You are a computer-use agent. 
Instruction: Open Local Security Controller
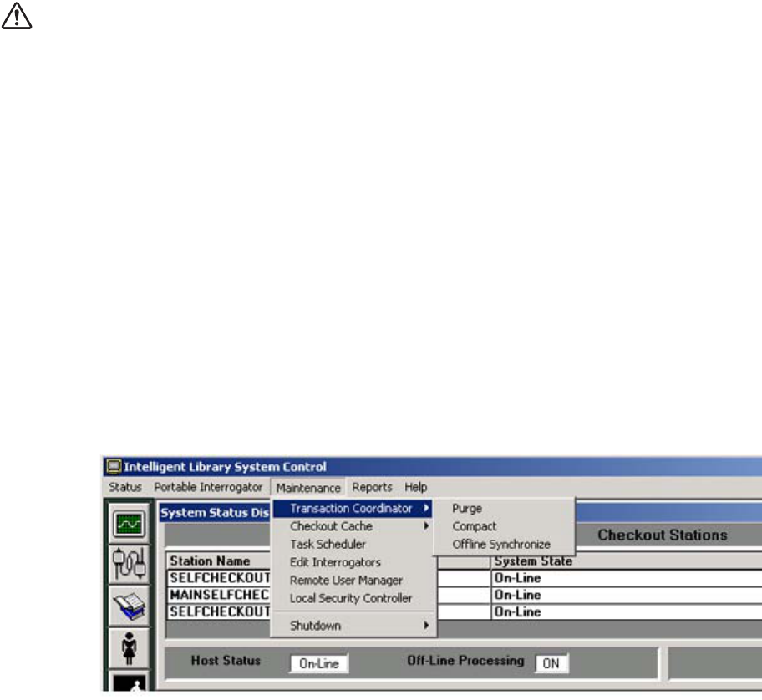pyautogui.click(x=353, y=598)
